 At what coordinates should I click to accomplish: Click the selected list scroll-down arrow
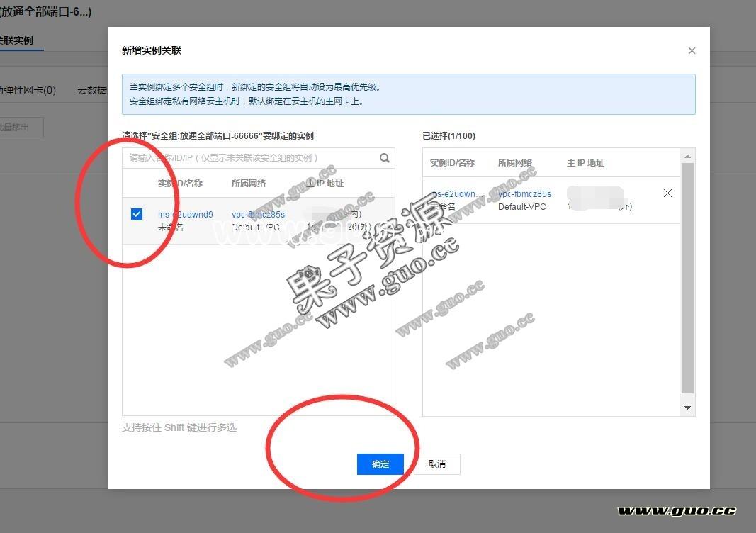tap(687, 408)
